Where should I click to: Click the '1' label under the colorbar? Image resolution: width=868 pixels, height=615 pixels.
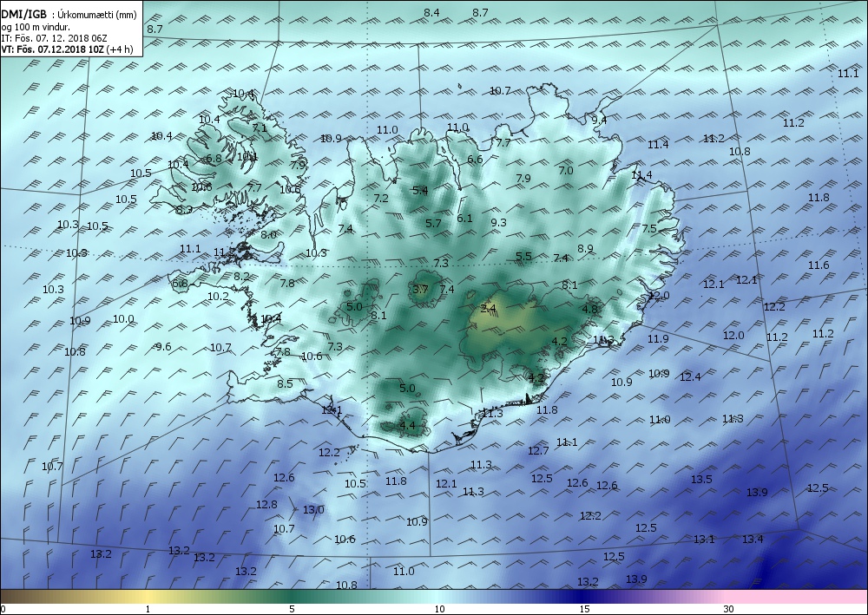coord(148,609)
